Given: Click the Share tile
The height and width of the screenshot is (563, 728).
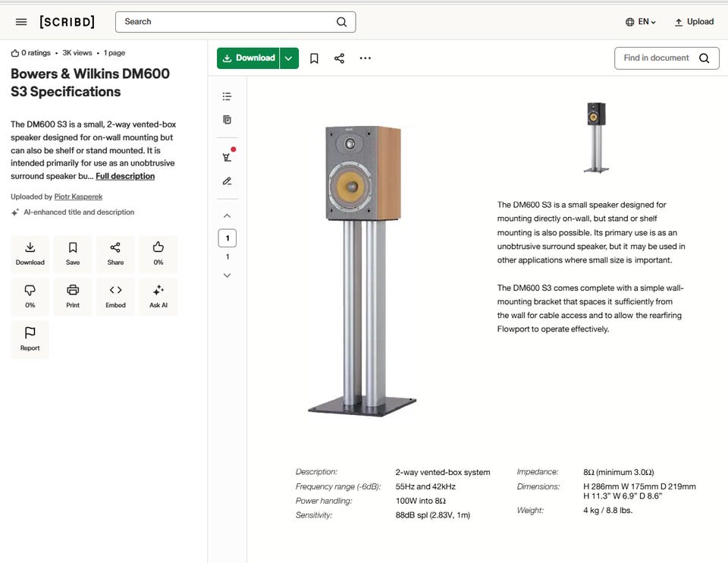Looking at the screenshot, I should (115, 253).
